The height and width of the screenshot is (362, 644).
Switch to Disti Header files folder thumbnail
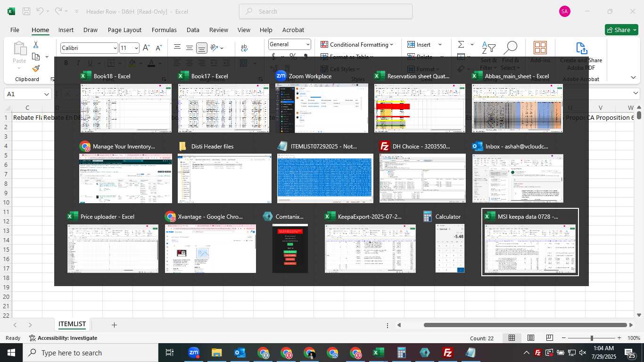(x=224, y=178)
